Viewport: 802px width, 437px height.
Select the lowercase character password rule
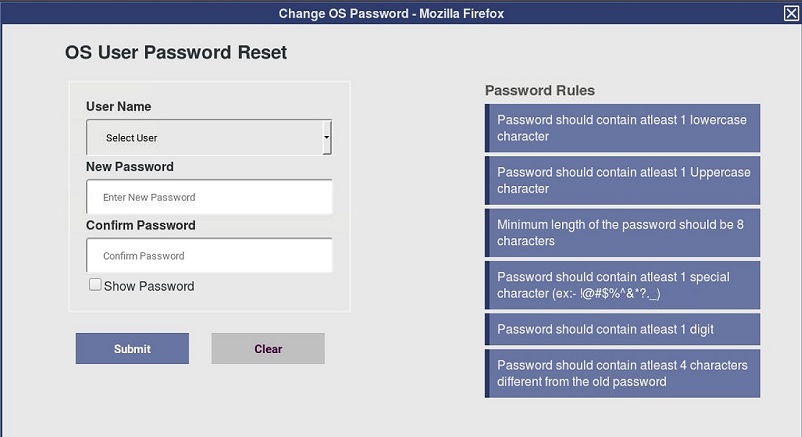click(622, 128)
